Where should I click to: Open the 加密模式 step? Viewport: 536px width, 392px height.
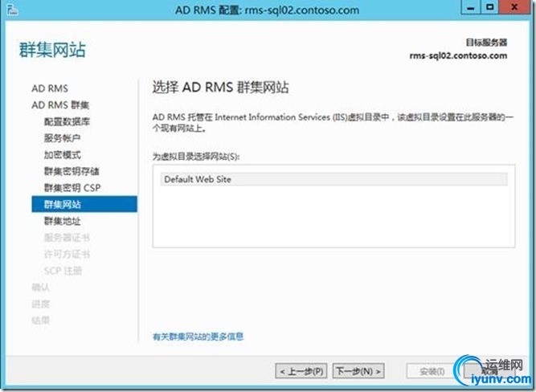(62, 154)
